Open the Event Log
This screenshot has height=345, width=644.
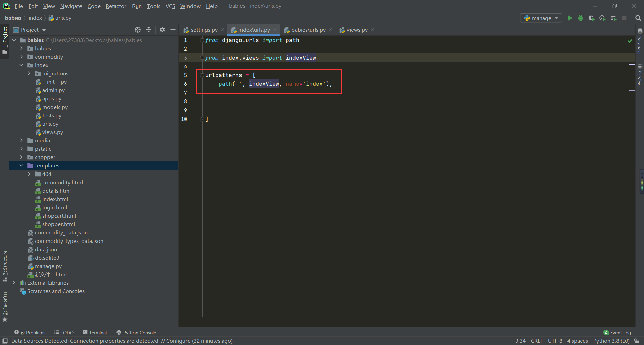pos(617,333)
